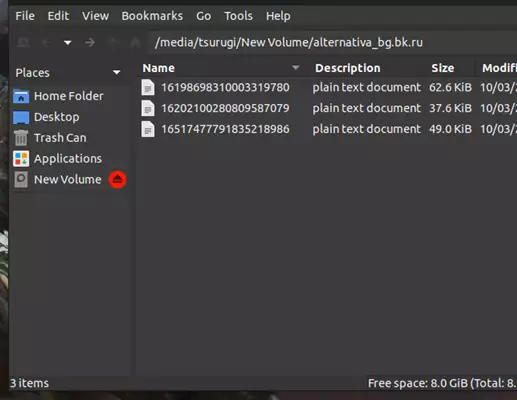Select file 16517477791835218986

click(x=225, y=129)
